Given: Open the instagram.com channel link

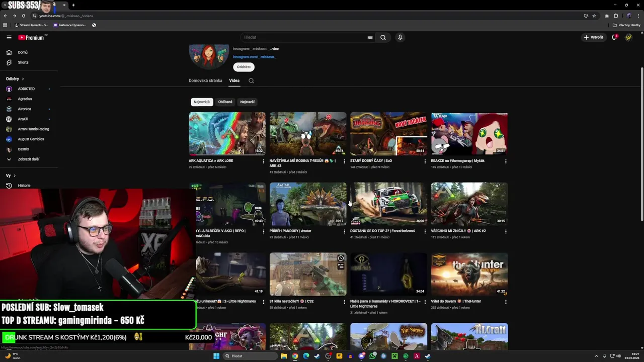Looking at the screenshot, I should click(255, 57).
